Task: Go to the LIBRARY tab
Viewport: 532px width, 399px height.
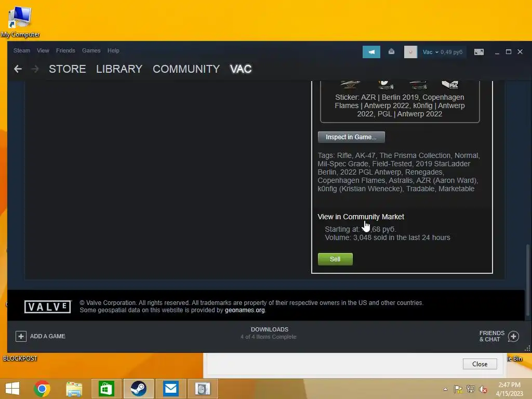Action: (119, 69)
